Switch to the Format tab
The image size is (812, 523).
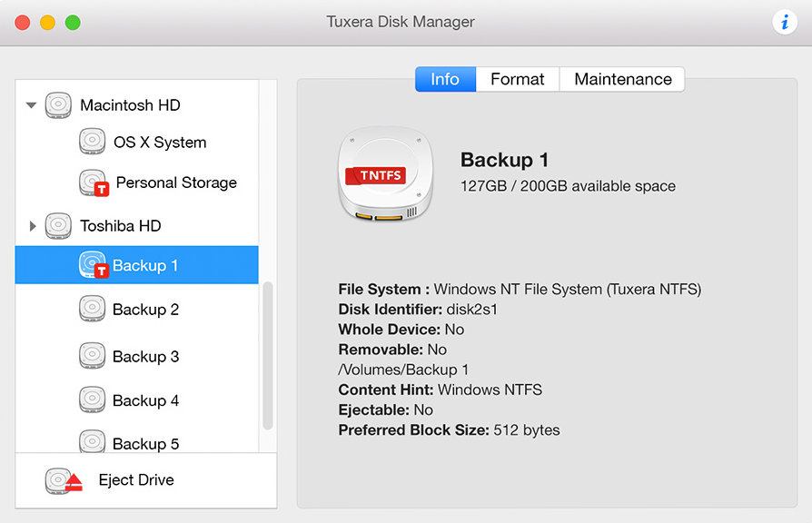click(x=517, y=79)
